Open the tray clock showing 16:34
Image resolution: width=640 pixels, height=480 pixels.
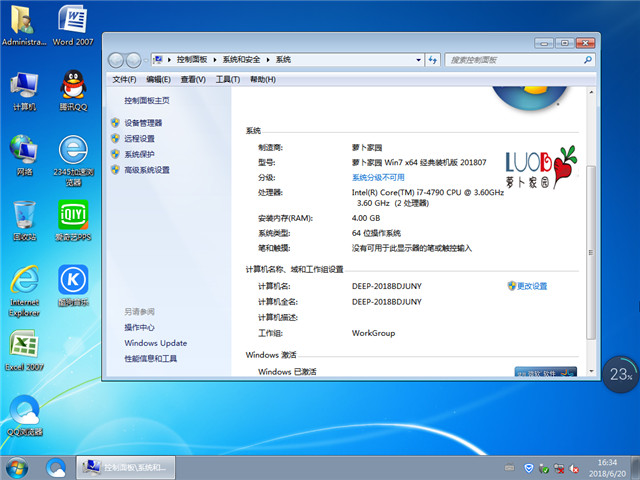coord(607,468)
